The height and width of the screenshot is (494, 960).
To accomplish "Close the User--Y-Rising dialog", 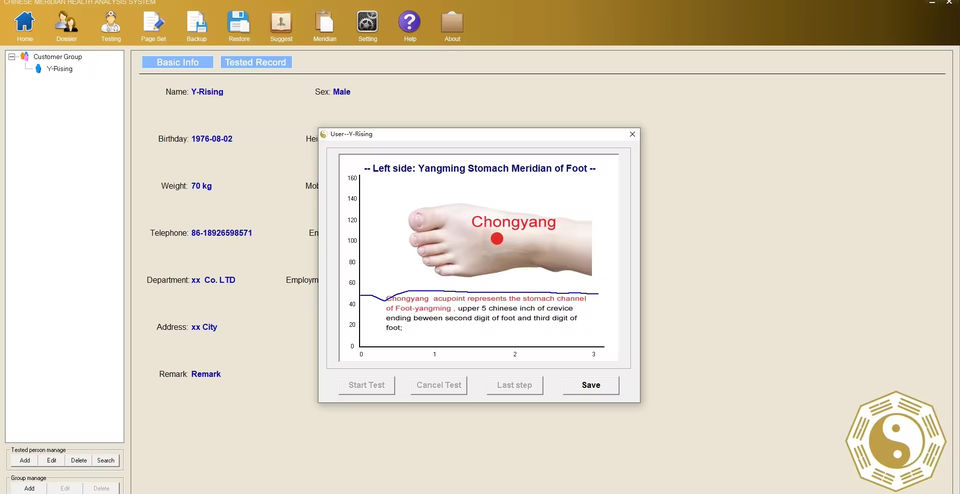I will tap(632, 134).
